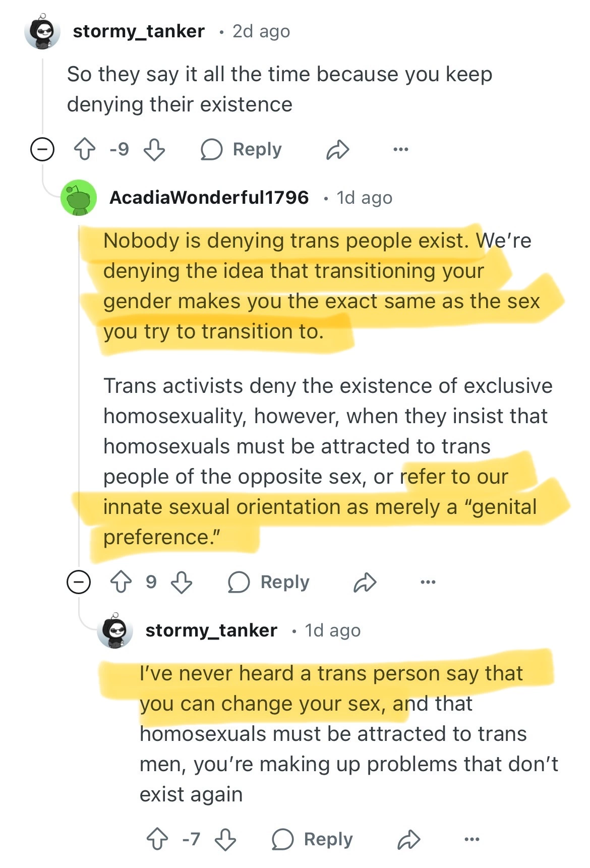Screen dimensions: 590x868
Task: Upvote stormy_tanker's comment scored -9
Action: coord(85,150)
